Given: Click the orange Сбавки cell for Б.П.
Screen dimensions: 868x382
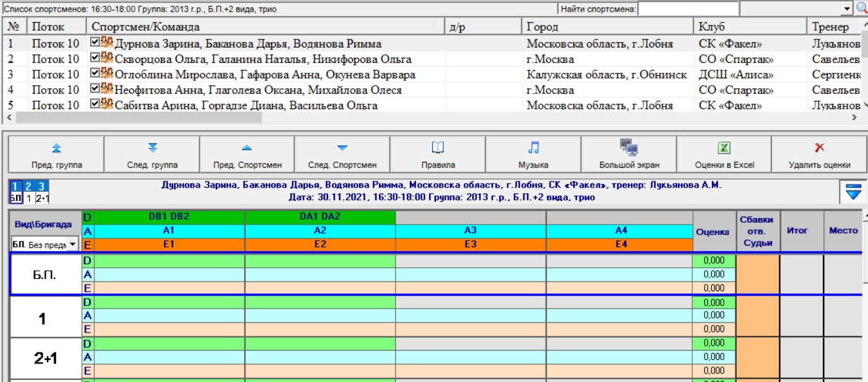Looking at the screenshot, I should (758, 274).
